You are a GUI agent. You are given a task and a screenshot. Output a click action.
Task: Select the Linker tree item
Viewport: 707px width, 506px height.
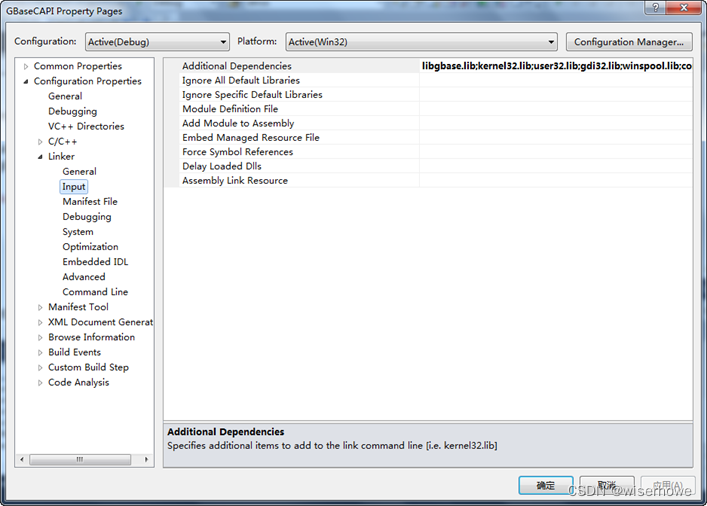click(61, 156)
